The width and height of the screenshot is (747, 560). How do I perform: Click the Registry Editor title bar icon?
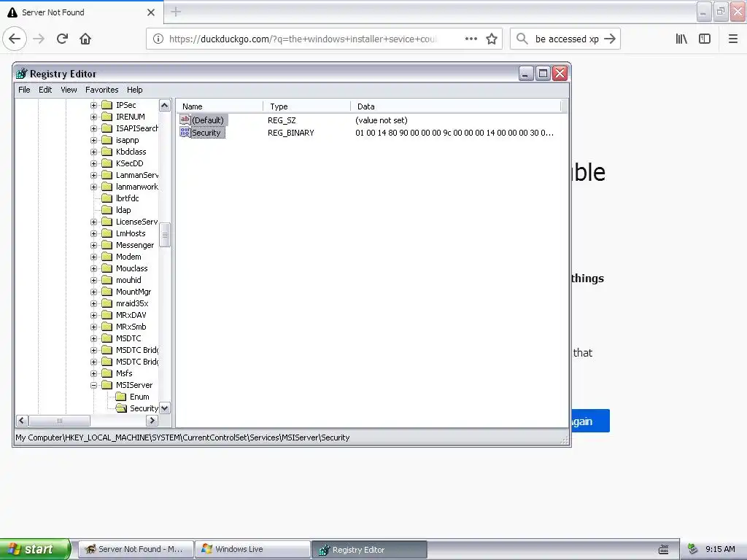[x=21, y=74]
